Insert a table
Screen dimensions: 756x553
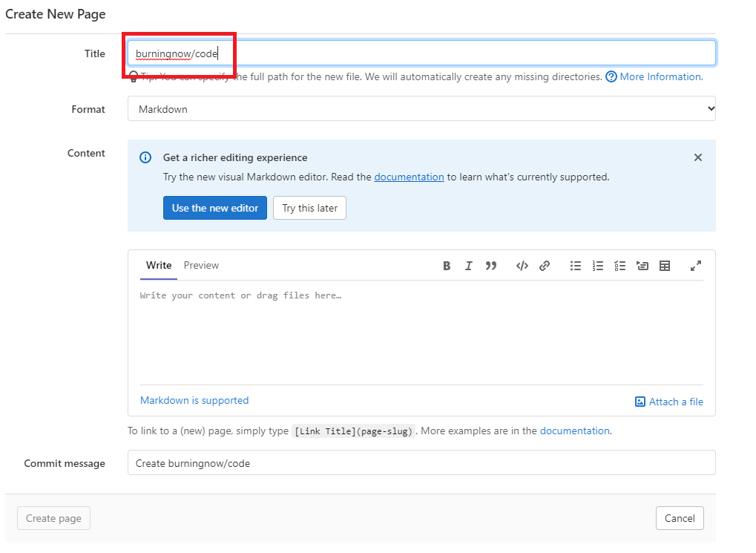[x=665, y=266]
